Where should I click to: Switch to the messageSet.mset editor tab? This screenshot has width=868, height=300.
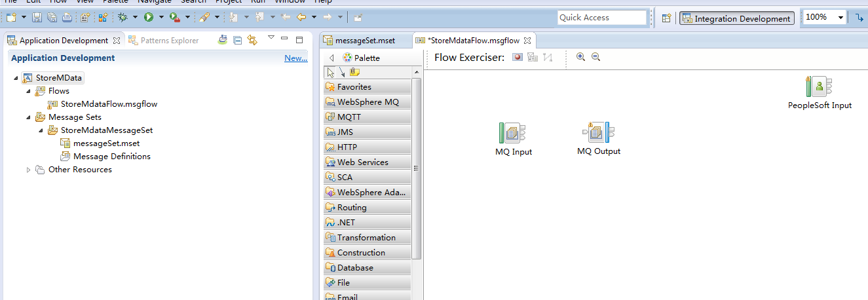click(365, 41)
